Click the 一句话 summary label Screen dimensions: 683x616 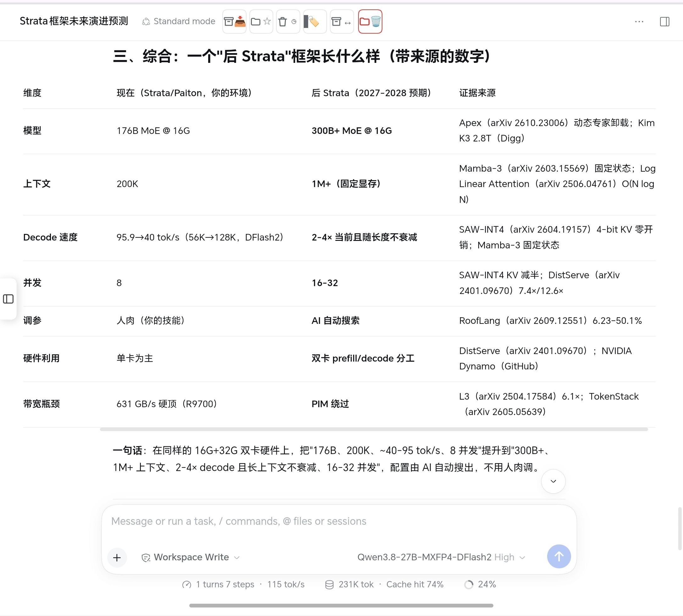click(x=127, y=451)
